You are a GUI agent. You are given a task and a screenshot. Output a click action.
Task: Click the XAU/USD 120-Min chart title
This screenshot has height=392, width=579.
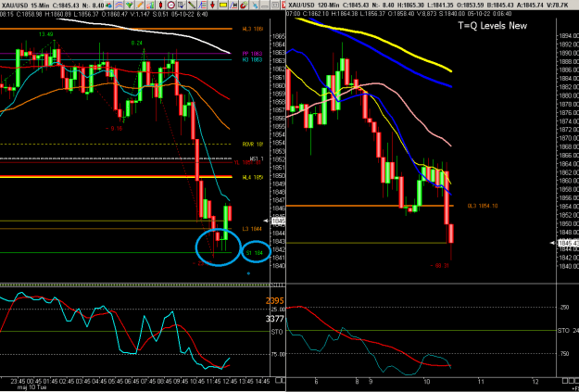(x=313, y=5)
